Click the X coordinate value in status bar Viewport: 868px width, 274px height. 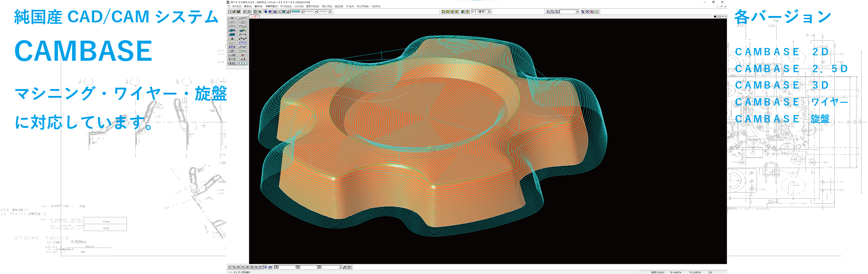(676, 272)
